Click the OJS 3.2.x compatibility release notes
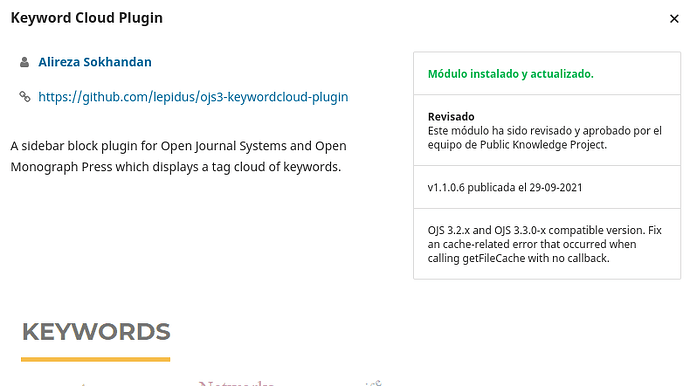The image size is (690, 386). tap(544, 244)
